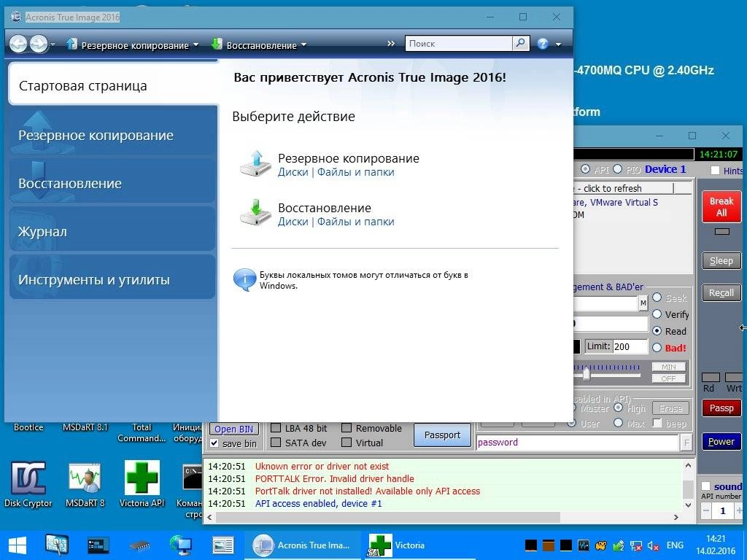
Task: Open Диски link under Резервное копирование
Action: point(293,172)
